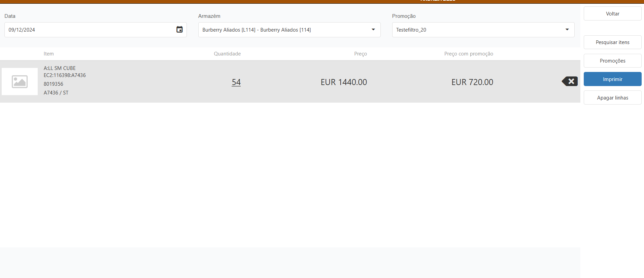The height and width of the screenshot is (278, 644).
Task: Click the variant text A7436 / ST
Action: (x=56, y=93)
